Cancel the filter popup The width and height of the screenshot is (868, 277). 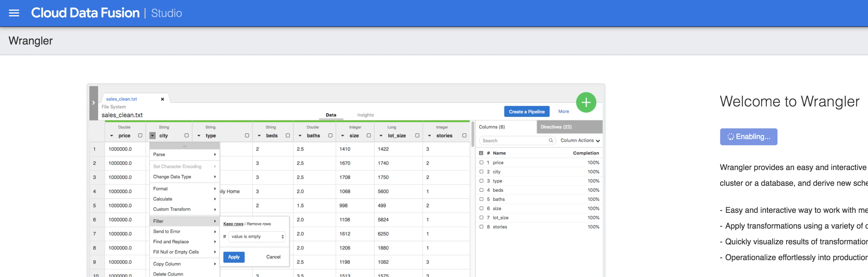point(273,257)
